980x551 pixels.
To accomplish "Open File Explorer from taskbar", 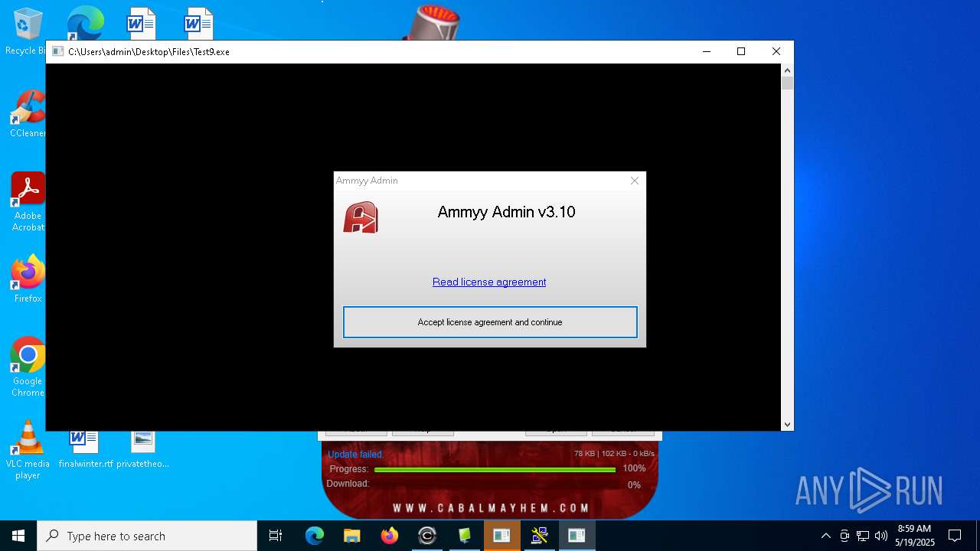I will pos(352,536).
